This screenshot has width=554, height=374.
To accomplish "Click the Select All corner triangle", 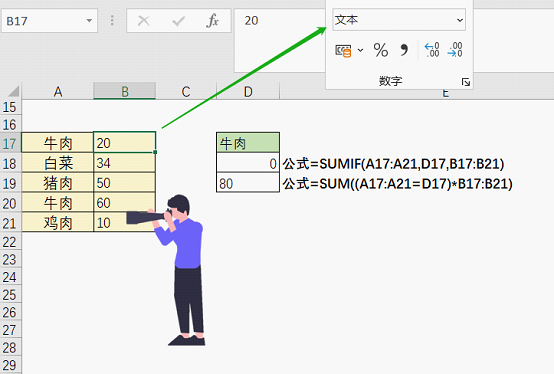I will 13,91.
